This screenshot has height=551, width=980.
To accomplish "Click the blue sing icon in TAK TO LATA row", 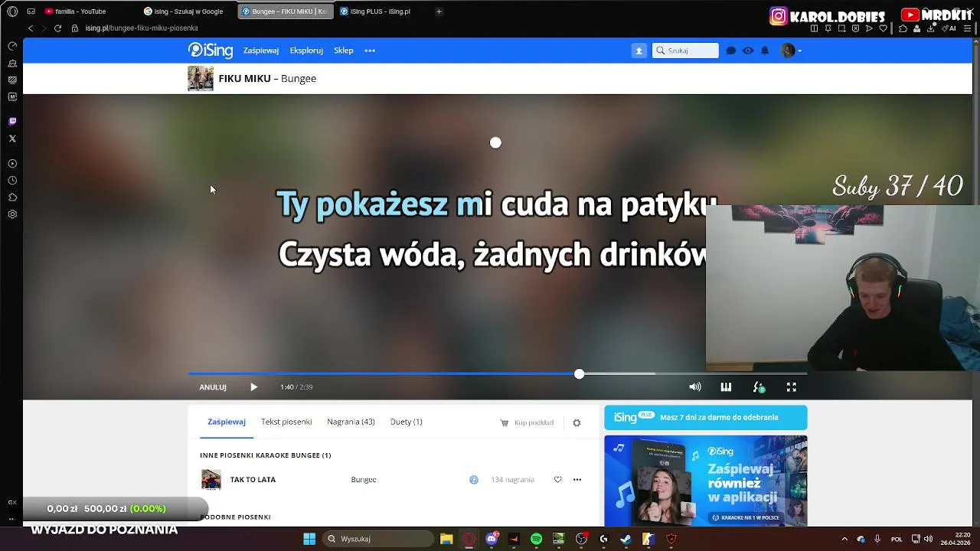I will pyautogui.click(x=474, y=480).
